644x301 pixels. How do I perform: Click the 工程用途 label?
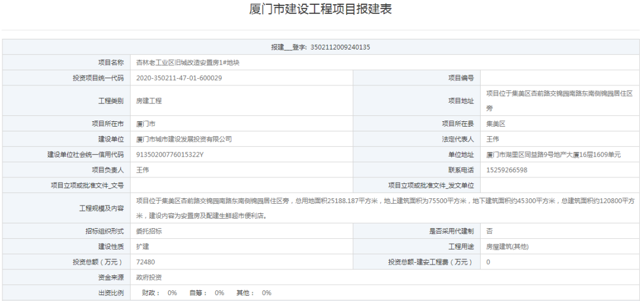click(x=461, y=247)
